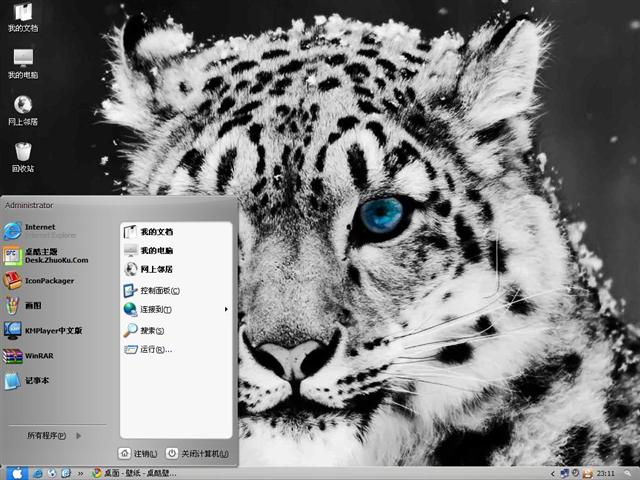Click the Apple logo start button

(17, 473)
